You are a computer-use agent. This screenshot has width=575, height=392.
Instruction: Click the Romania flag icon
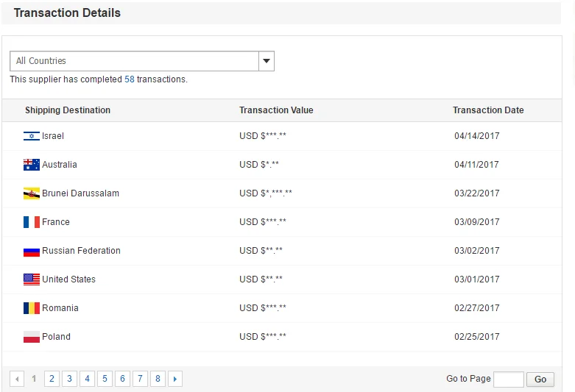pos(31,308)
